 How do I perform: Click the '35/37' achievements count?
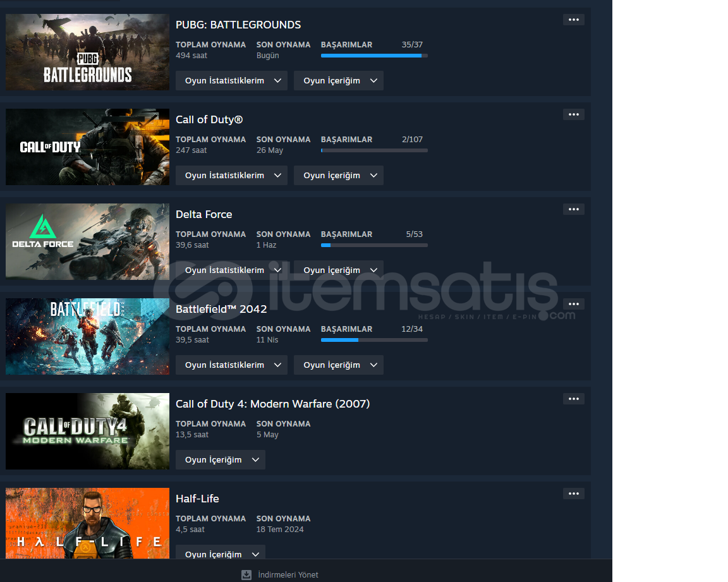(412, 45)
